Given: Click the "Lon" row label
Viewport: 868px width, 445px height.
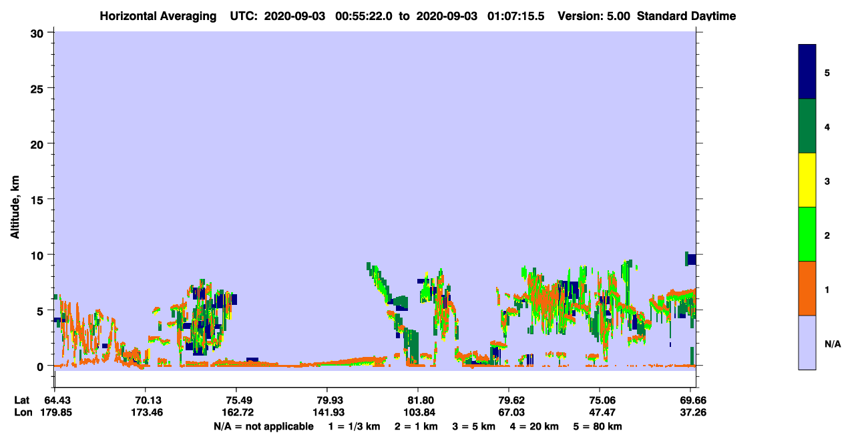Looking at the screenshot, I should 23,412.
